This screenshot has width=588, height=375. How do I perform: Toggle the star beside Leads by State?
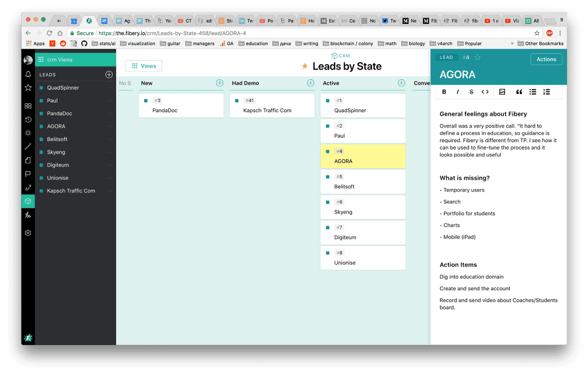(305, 66)
